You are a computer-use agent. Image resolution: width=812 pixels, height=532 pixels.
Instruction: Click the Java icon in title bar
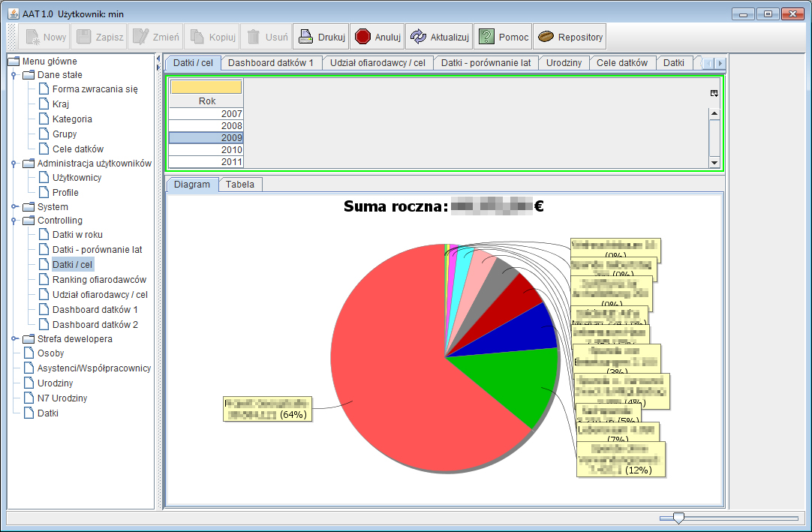14,14
